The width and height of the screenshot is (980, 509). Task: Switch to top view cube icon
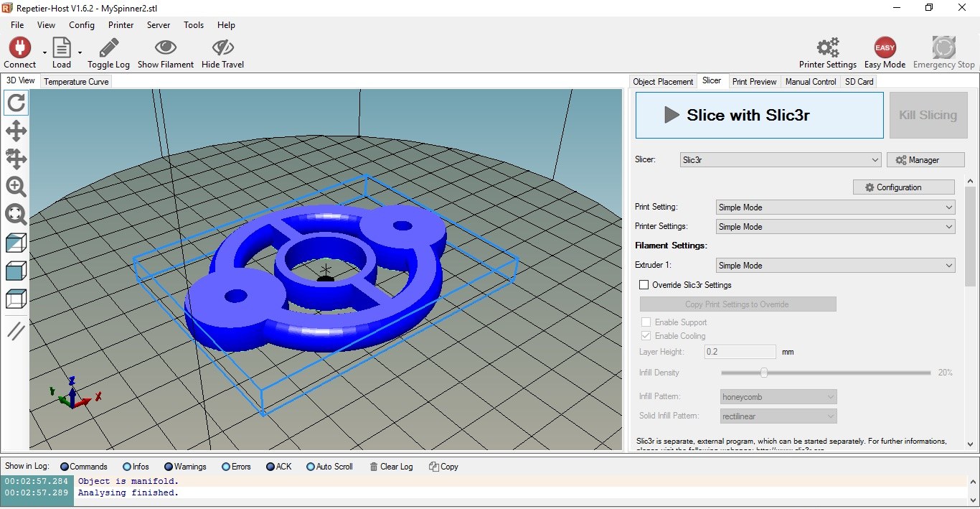pos(16,299)
